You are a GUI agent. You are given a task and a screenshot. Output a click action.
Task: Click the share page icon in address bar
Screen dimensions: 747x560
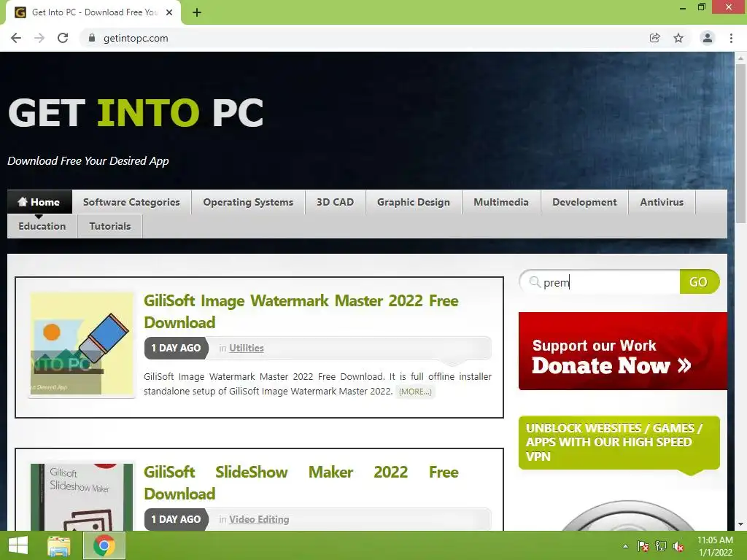pyautogui.click(x=655, y=38)
